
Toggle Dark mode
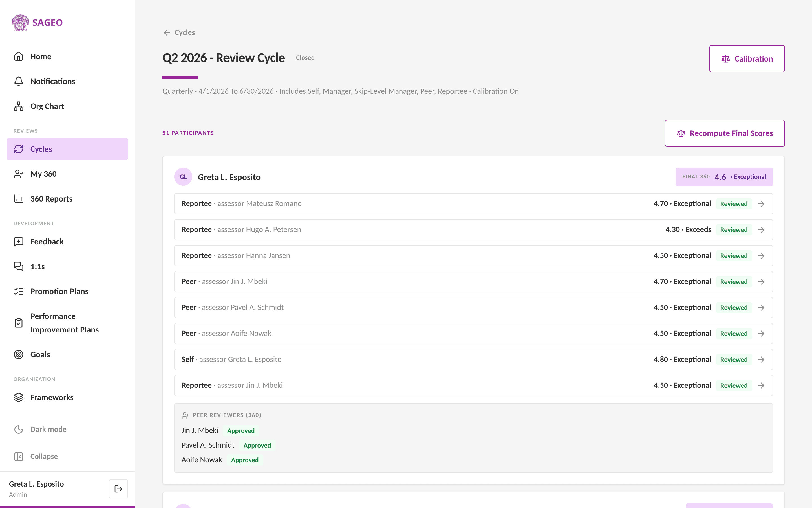click(x=67, y=429)
